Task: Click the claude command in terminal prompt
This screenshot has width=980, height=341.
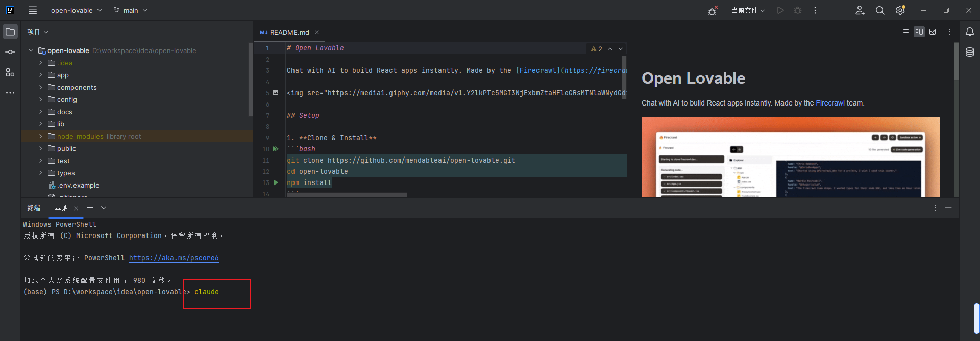Action: click(207, 292)
